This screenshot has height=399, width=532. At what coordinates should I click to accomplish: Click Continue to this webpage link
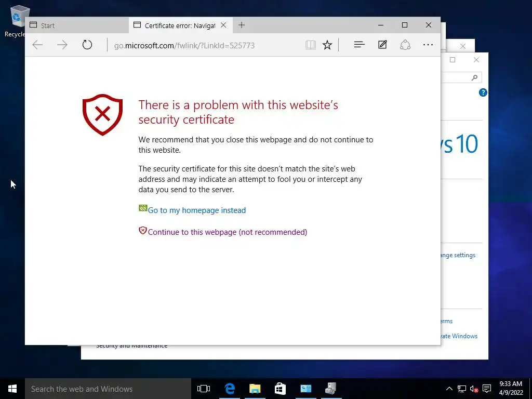click(228, 232)
